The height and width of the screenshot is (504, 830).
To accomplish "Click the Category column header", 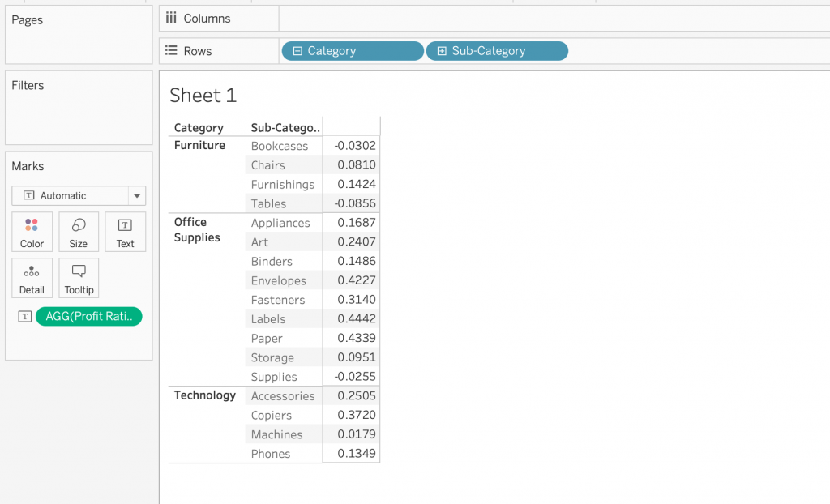I will coord(199,128).
